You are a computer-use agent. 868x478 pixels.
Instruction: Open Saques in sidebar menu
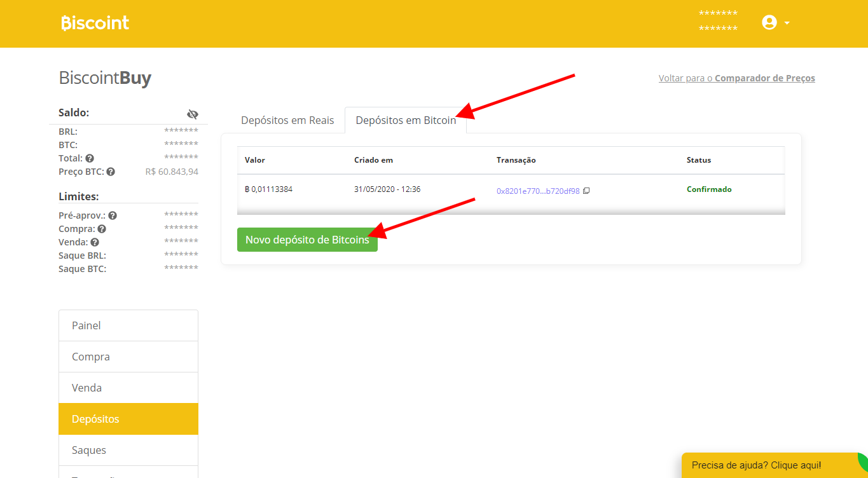pos(128,450)
